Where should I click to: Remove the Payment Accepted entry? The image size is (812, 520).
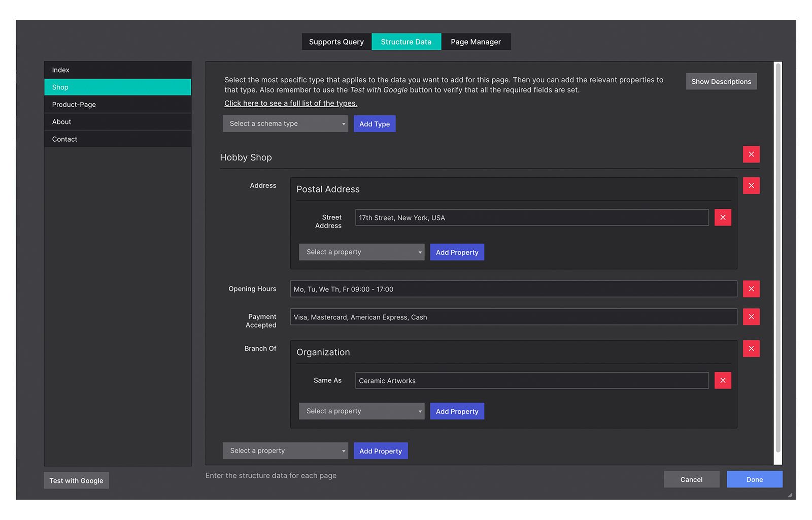tap(751, 317)
